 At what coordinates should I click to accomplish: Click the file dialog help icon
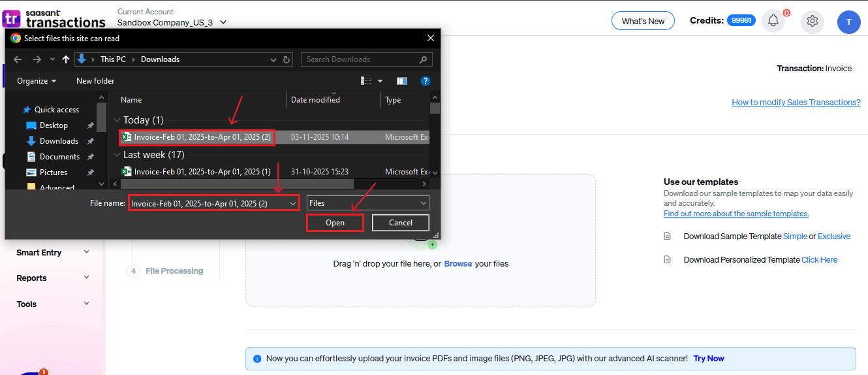coord(426,81)
